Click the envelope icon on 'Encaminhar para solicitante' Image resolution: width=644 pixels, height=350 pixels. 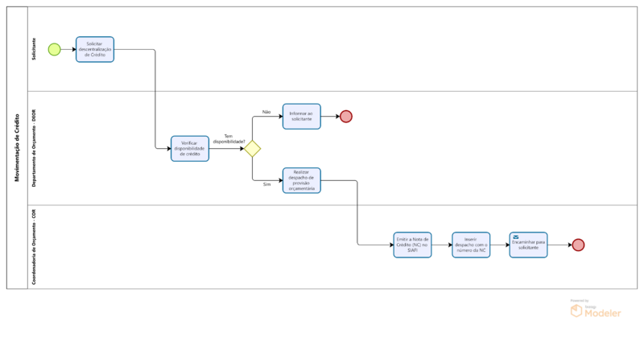tap(516, 237)
